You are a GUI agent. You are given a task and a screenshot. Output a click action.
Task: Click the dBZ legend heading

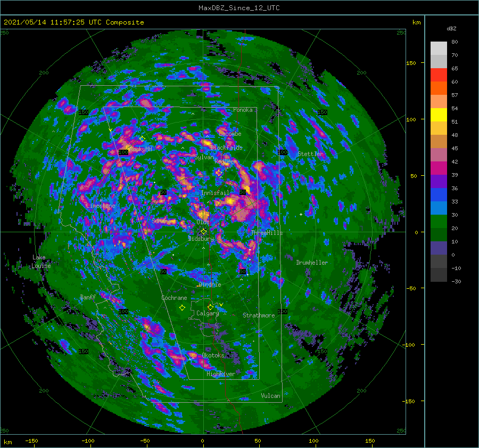(451, 29)
